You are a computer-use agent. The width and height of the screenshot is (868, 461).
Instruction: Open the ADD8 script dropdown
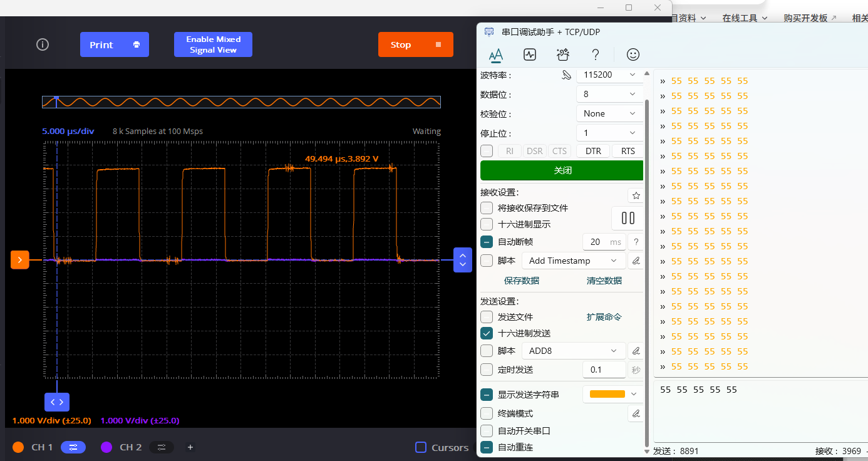pos(574,351)
